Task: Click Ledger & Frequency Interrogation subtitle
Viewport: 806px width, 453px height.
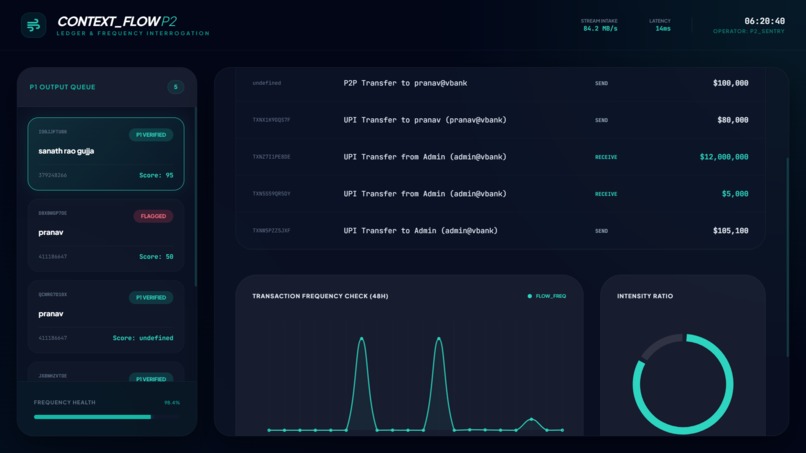Action: [133, 33]
